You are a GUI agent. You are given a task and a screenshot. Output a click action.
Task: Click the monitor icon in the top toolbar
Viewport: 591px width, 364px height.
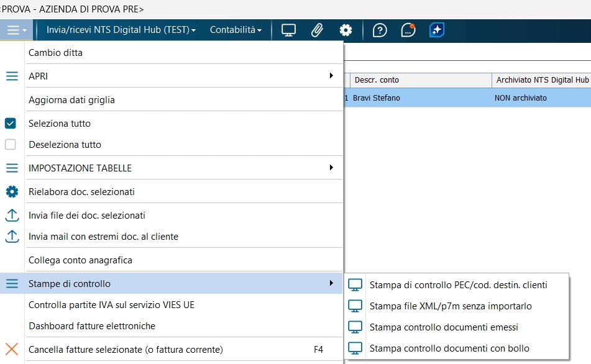pyautogui.click(x=288, y=30)
